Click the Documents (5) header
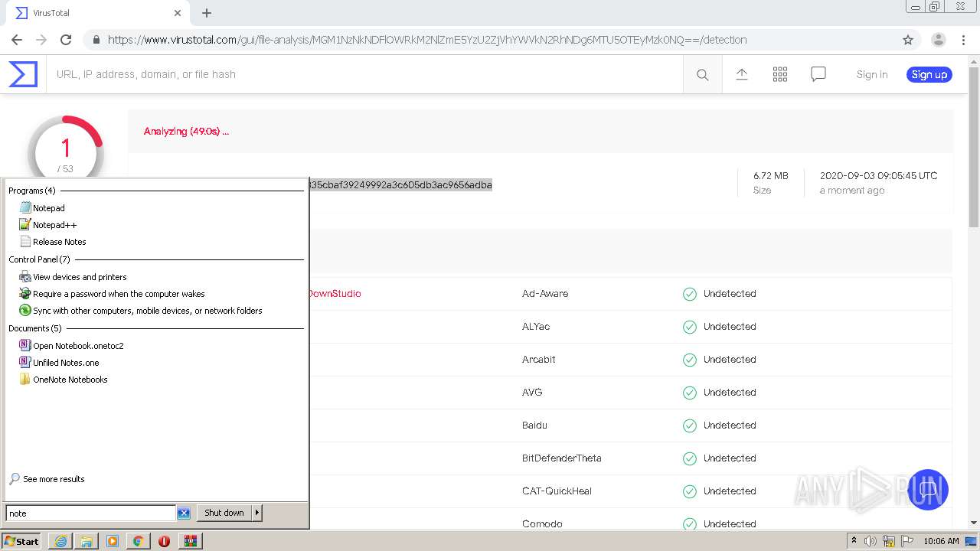Image resolution: width=980 pixels, height=551 pixels. point(34,328)
